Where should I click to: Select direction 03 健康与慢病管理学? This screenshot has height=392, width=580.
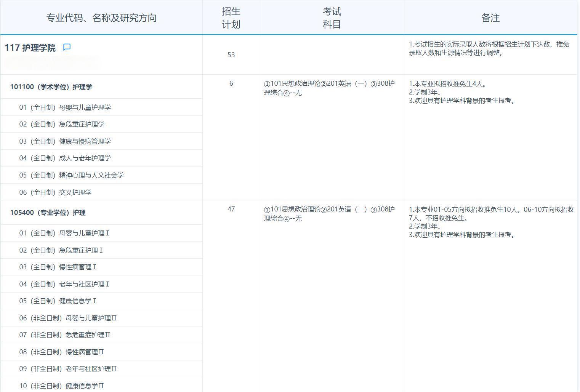coord(66,141)
